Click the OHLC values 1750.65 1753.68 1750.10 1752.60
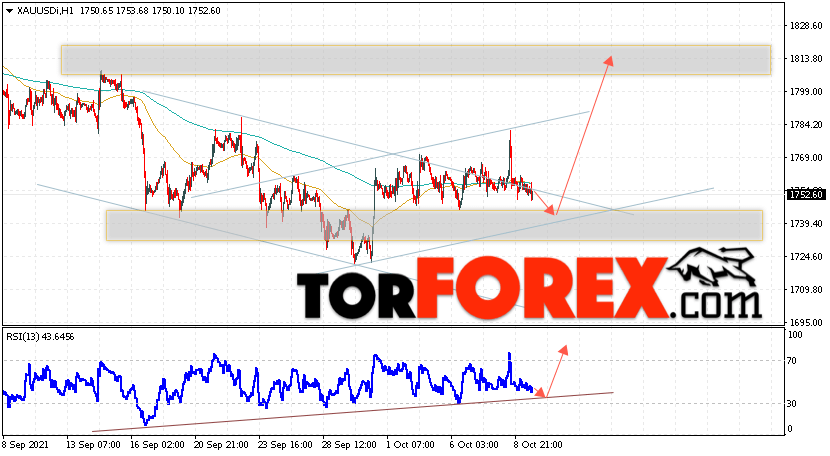 click(150, 11)
